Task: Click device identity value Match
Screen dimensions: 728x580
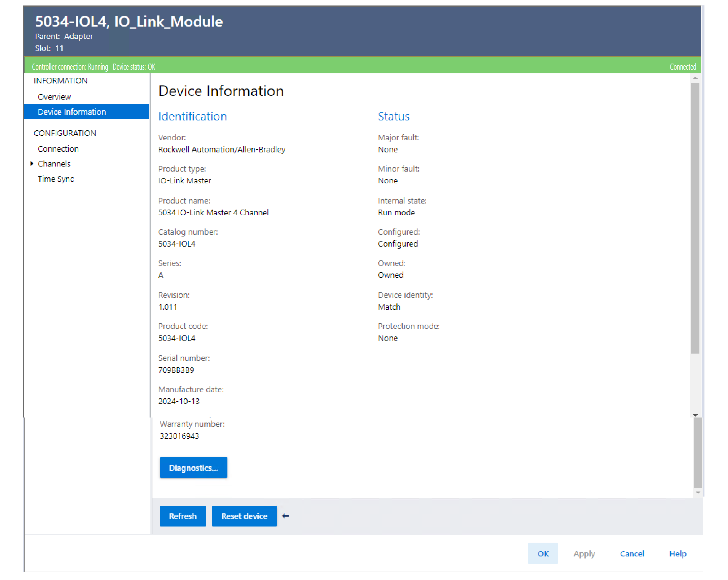Action: click(389, 307)
